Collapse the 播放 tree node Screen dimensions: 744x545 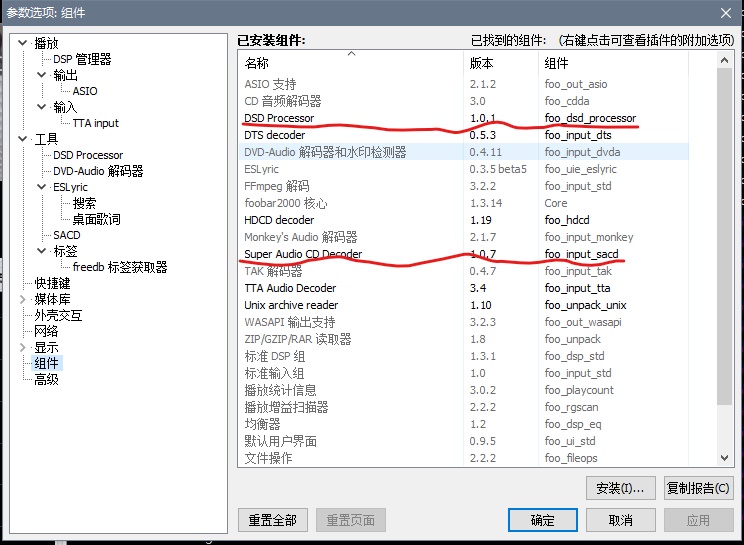point(23,43)
